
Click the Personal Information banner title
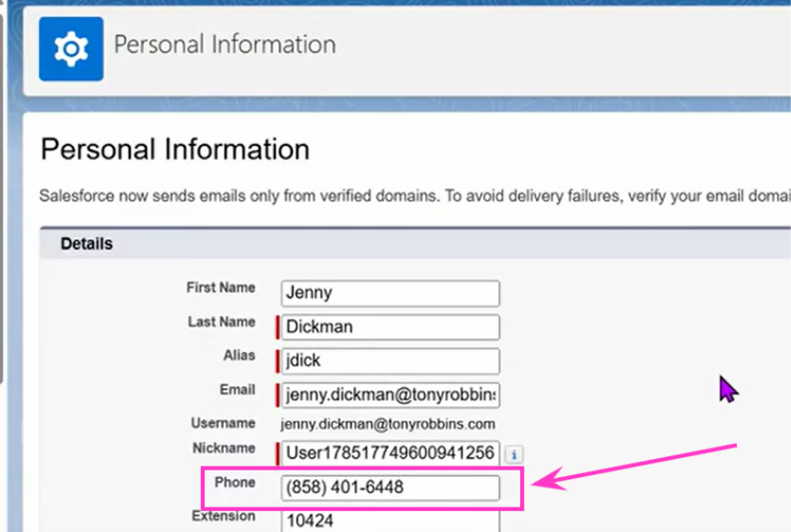click(x=225, y=44)
